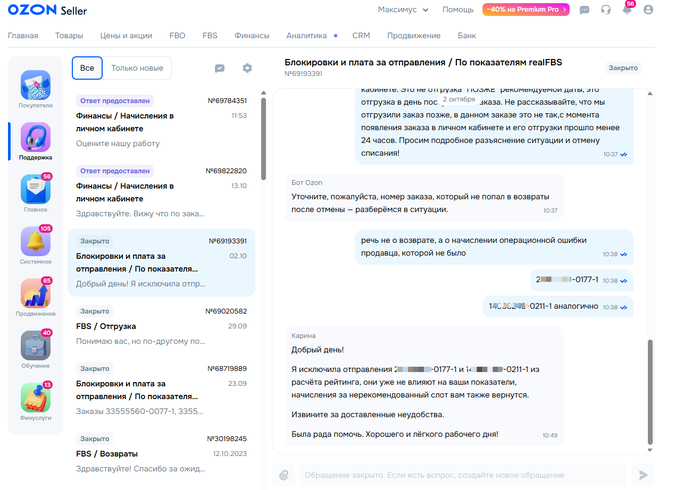Open the chat list settings gear
Screen dimensions: 700x490
[247, 68]
